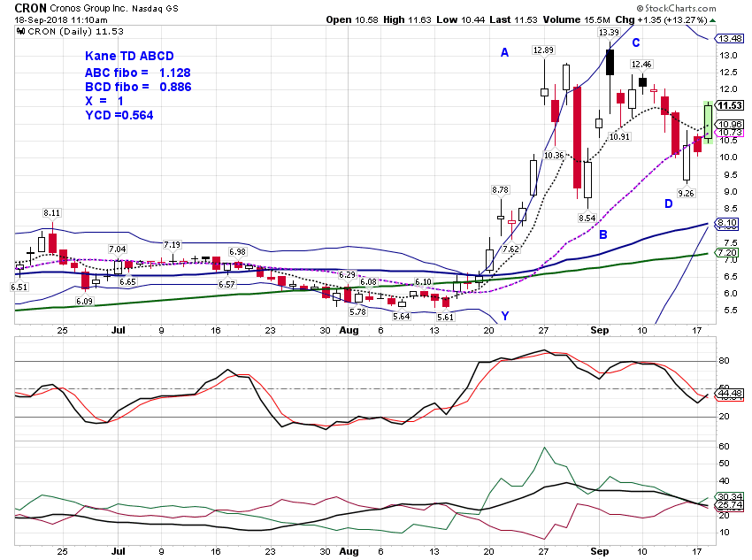Image resolution: width=752 pixels, height=560 pixels.
Task: Click the Jul label on the bottom date axis
Action: pyautogui.click(x=118, y=551)
